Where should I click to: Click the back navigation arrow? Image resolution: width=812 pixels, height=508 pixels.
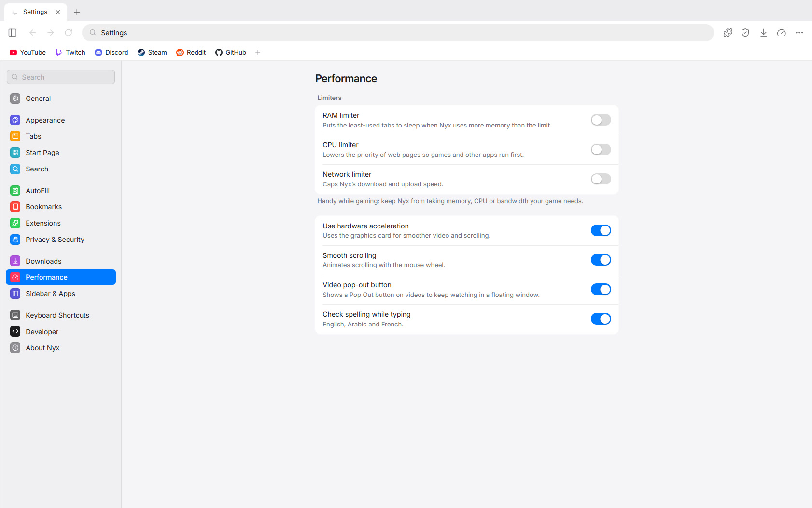[x=32, y=33]
